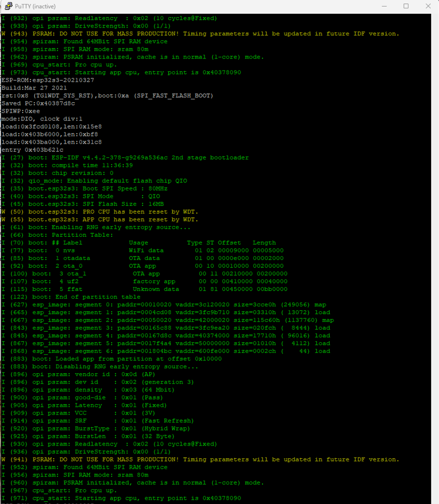Select 'qio_mode: Enabling default flash chip QIO'
The image size is (439, 504).
[x=108, y=181]
